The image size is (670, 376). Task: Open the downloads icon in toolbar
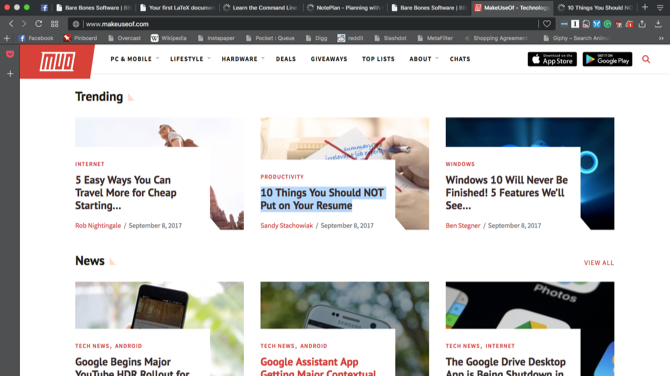658,24
